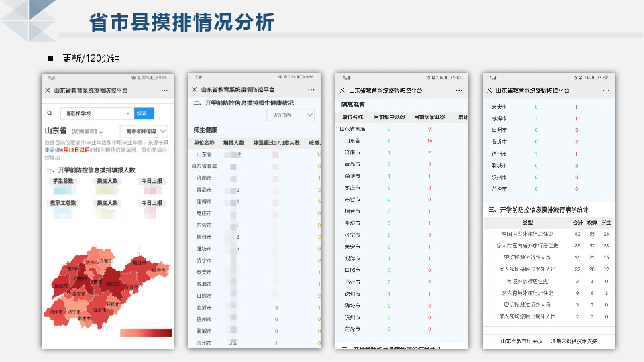Screen dimensions: 644x362
Task: Click the 学生 column header in the statistics table
Action: [606, 223]
